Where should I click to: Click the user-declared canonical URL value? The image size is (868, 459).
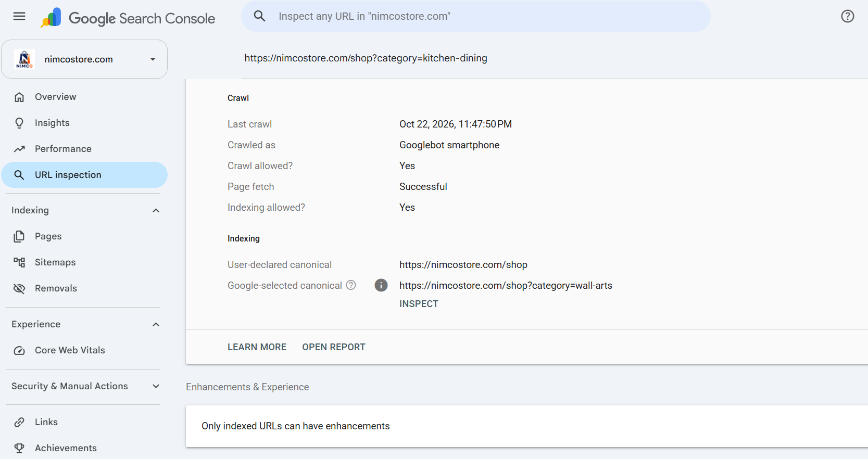(463, 265)
